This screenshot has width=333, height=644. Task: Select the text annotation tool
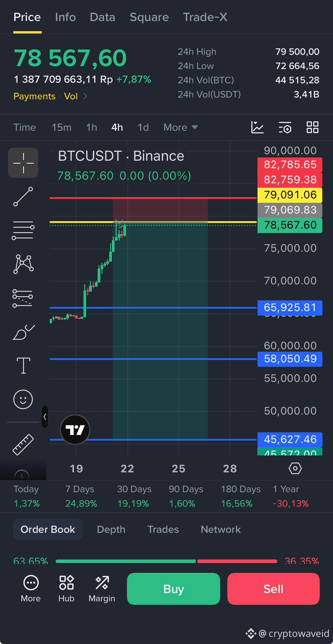pos(23,366)
